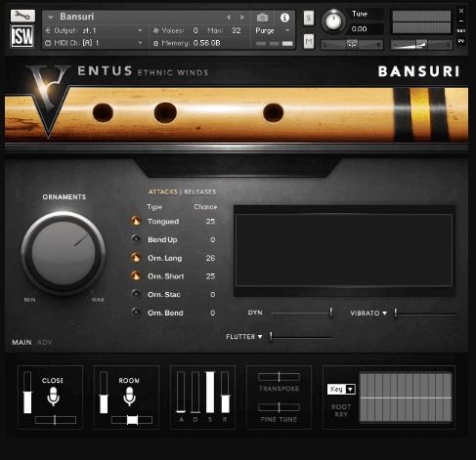
Task: Adjust the Release (R) envelope fader
Action: pos(225,393)
